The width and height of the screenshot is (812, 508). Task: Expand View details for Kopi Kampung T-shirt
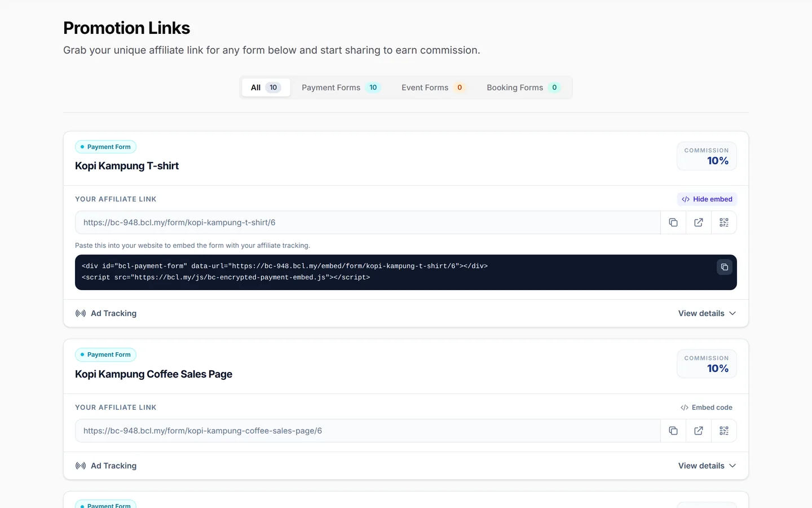(707, 313)
